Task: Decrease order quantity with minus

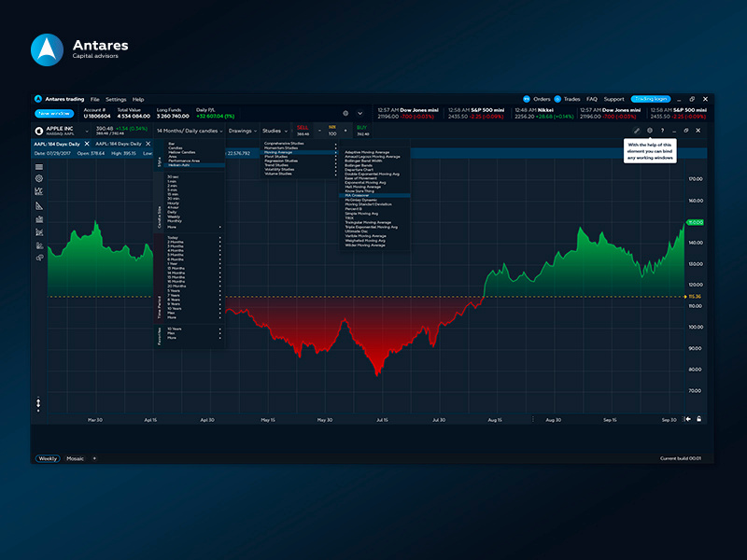Action: tap(319, 131)
